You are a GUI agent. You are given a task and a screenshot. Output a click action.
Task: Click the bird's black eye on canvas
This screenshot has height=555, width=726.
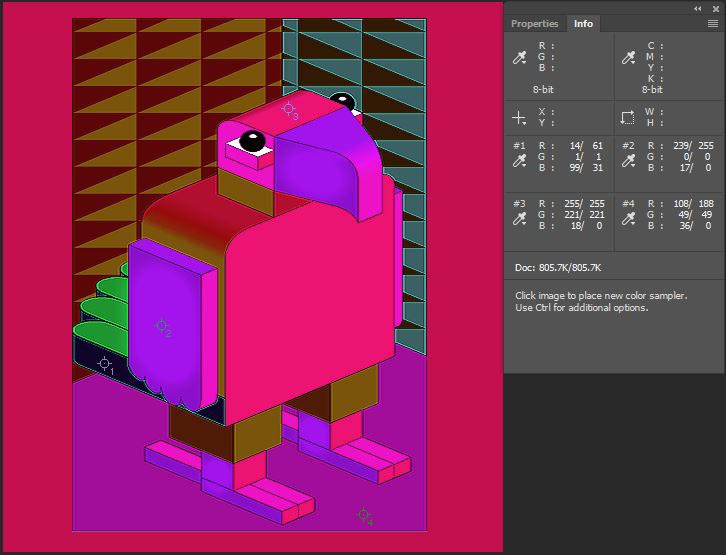point(252,142)
